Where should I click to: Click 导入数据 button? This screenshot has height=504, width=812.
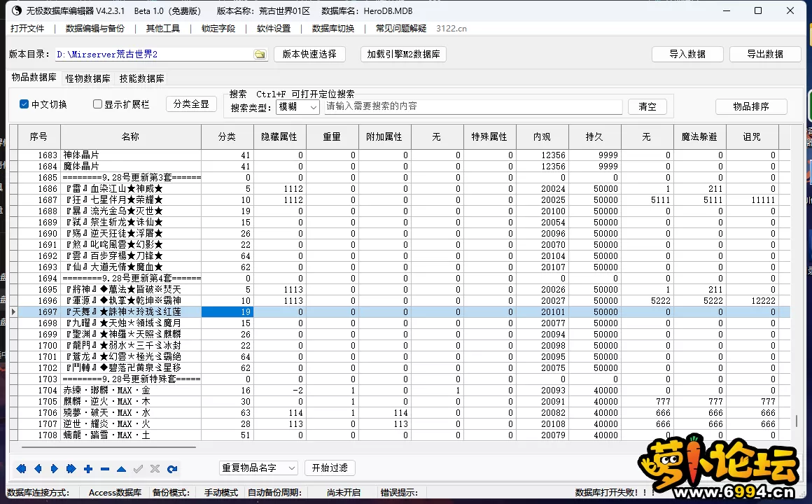click(687, 54)
